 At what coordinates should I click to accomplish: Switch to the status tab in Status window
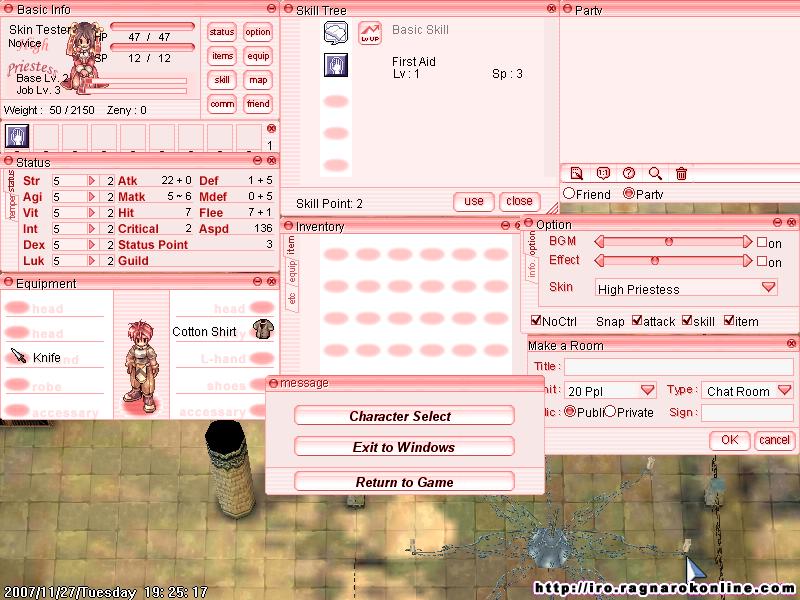11,181
